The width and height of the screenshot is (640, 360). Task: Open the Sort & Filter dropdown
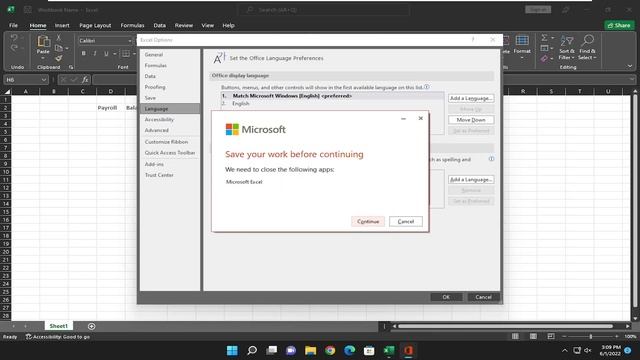coord(567,48)
